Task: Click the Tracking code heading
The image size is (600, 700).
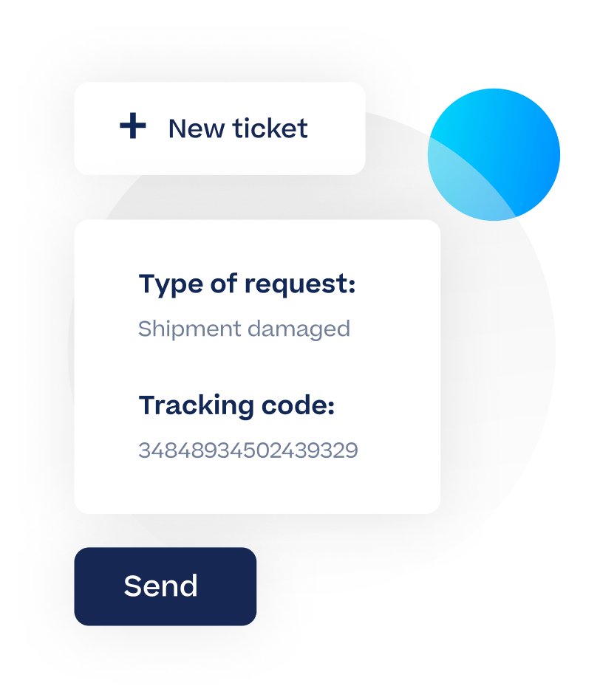Action: (x=236, y=405)
